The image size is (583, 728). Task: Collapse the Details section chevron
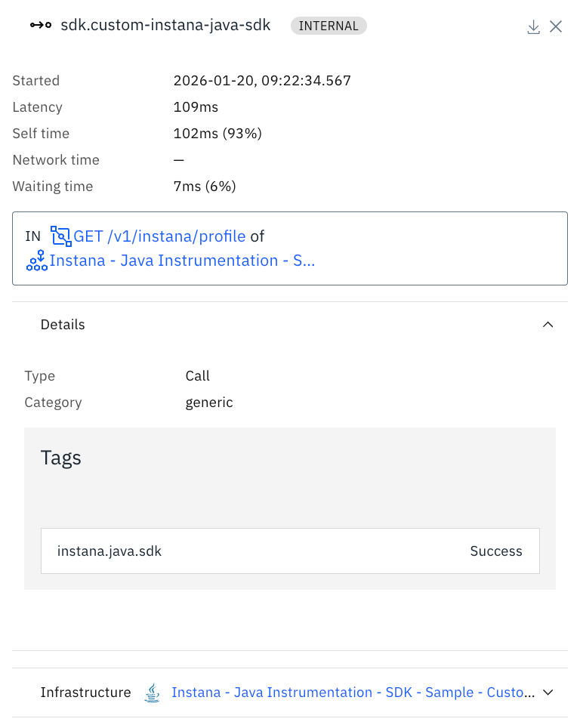(x=548, y=325)
